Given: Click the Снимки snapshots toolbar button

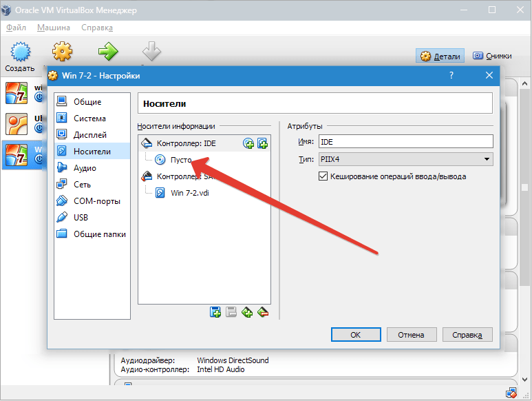Looking at the screenshot, I should click(492, 56).
